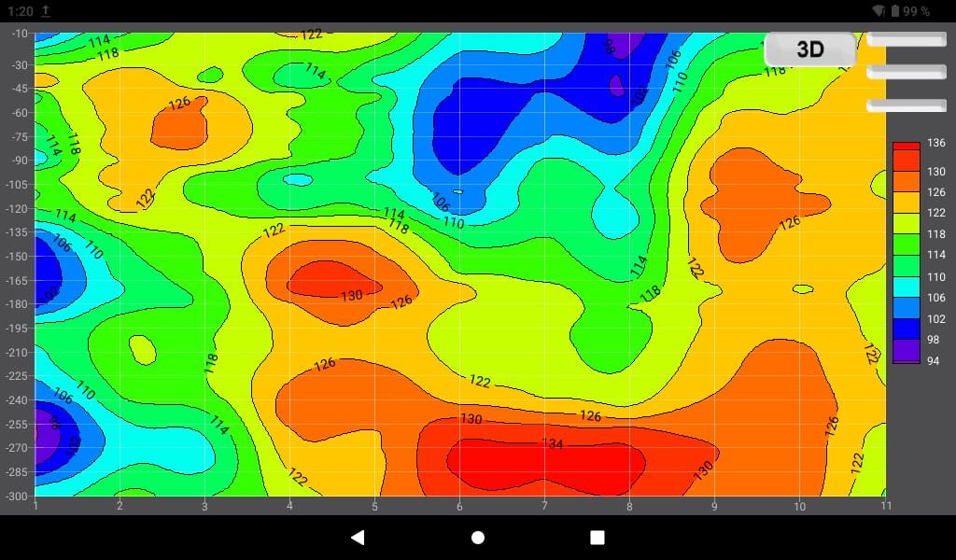Tap the legend value label 136
Screen dimensions: 956x560
click(935, 143)
